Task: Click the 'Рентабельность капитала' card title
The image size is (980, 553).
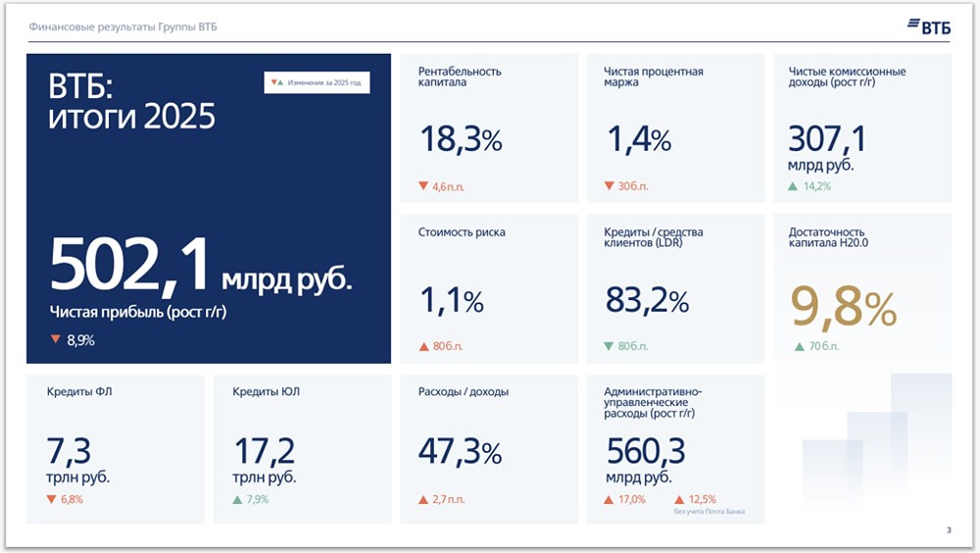Action: (x=460, y=76)
